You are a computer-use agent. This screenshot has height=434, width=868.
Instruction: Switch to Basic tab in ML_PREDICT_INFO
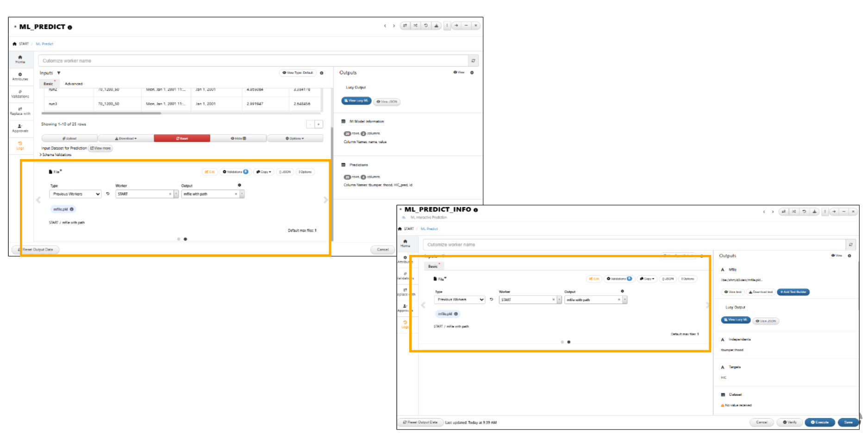(x=433, y=266)
